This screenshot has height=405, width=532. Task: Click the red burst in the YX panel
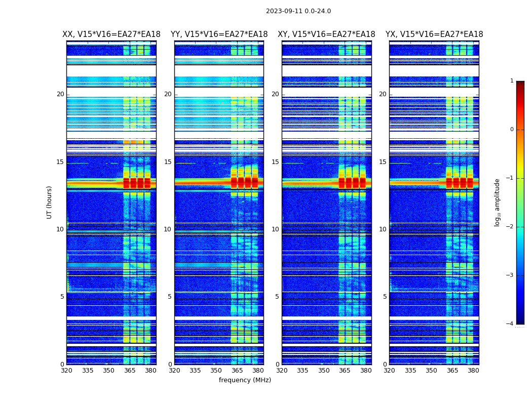point(460,183)
